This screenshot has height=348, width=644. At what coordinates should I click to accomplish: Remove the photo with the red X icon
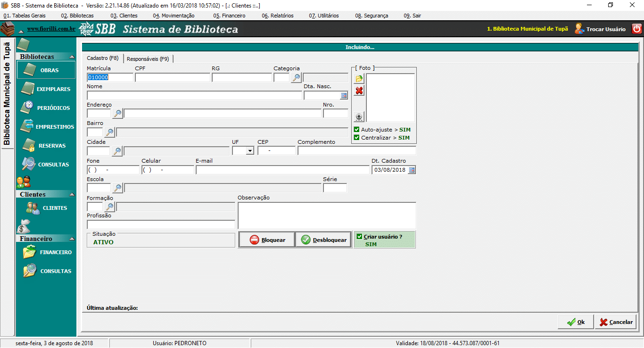(359, 91)
